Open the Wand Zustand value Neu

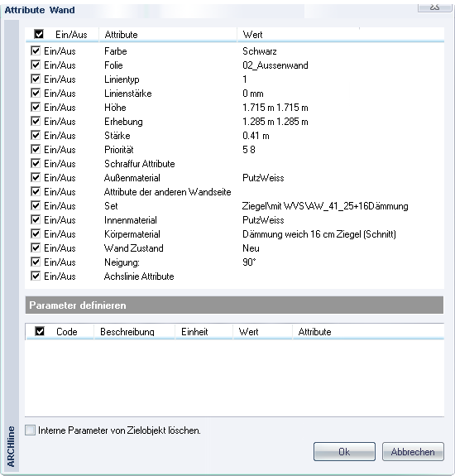pos(251,248)
